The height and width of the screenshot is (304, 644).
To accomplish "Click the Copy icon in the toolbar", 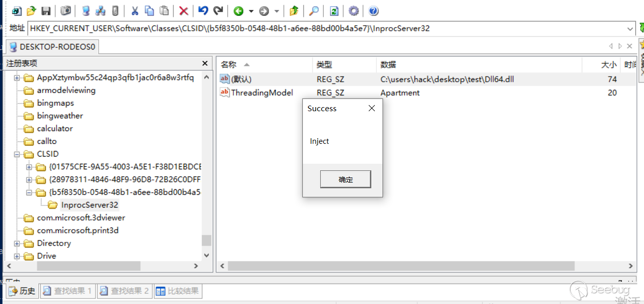I will click(x=148, y=11).
